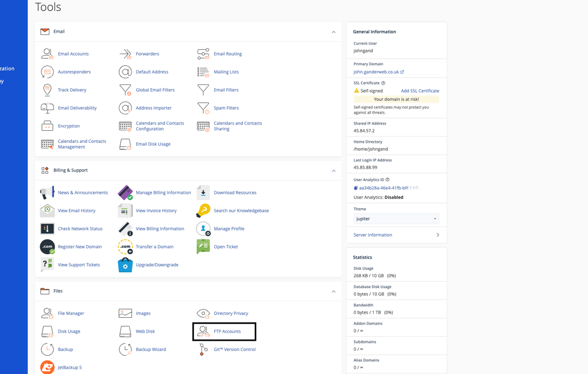Open Calendars and Contacts Sharing link

(238, 126)
